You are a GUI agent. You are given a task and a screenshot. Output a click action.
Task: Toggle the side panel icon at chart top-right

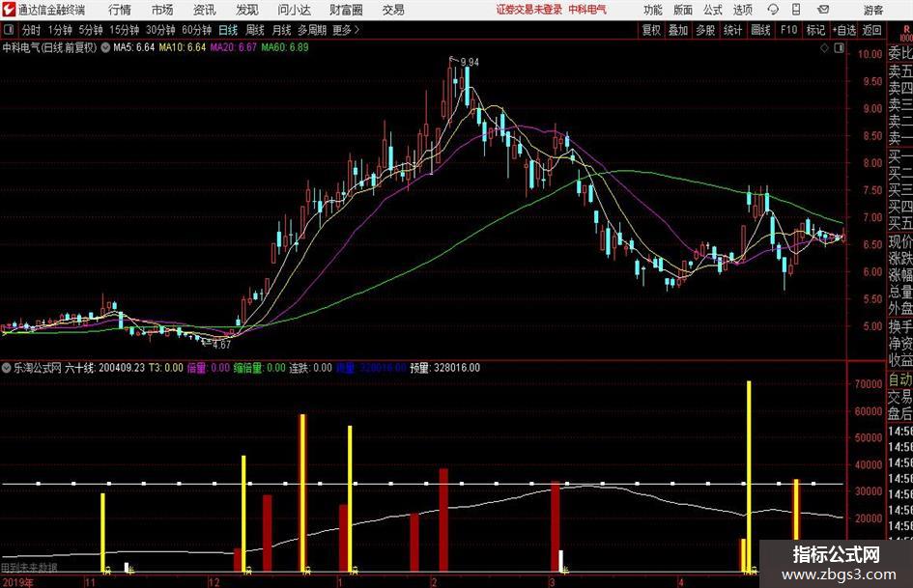coord(839,48)
